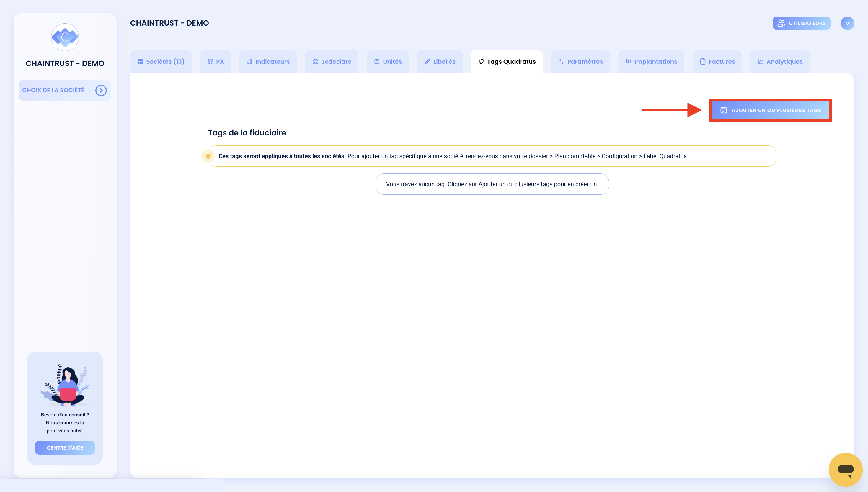The width and height of the screenshot is (868, 492).
Task: Click the M user avatar
Action: (x=847, y=23)
